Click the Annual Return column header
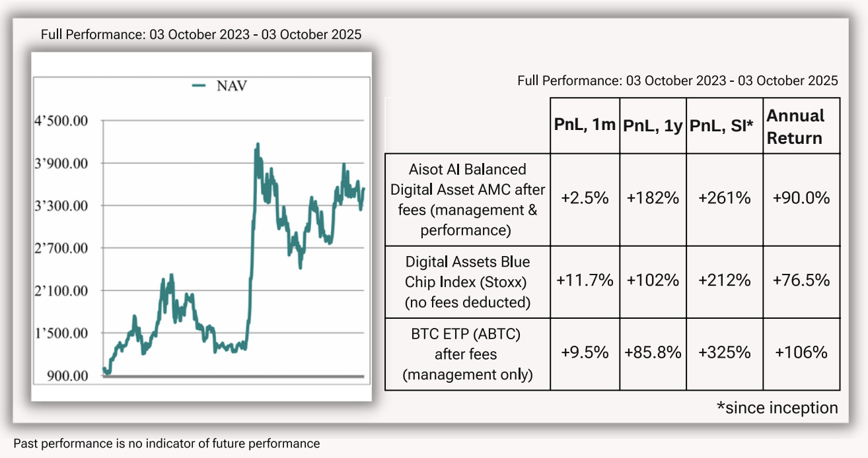868x458 pixels. (x=795, y=127)
